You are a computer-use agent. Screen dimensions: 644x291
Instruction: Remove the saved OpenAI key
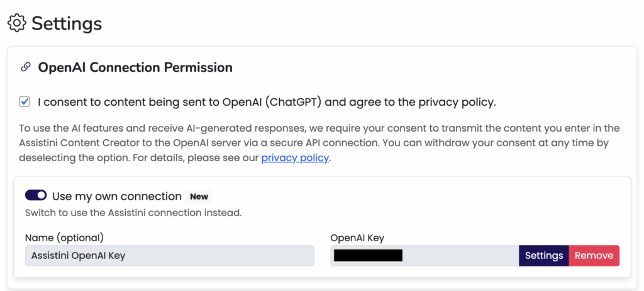point(594,255)
